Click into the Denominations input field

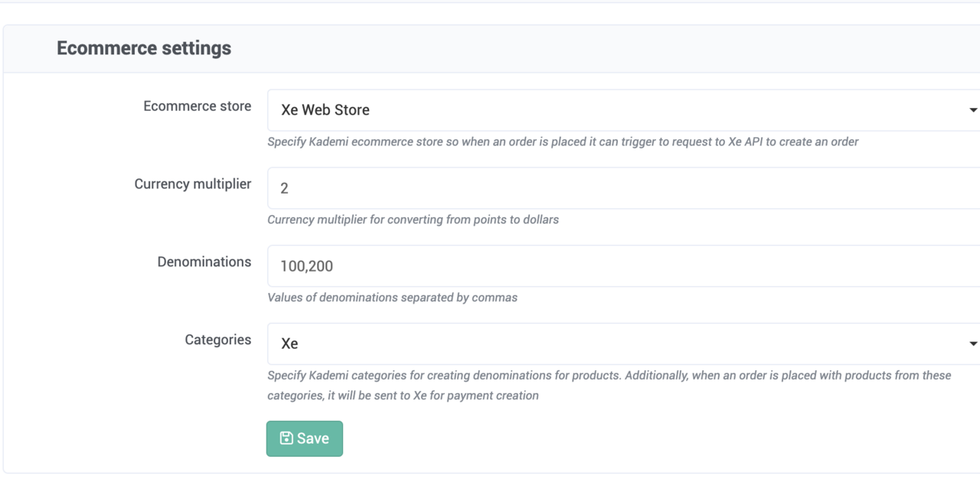click(623, 266)
